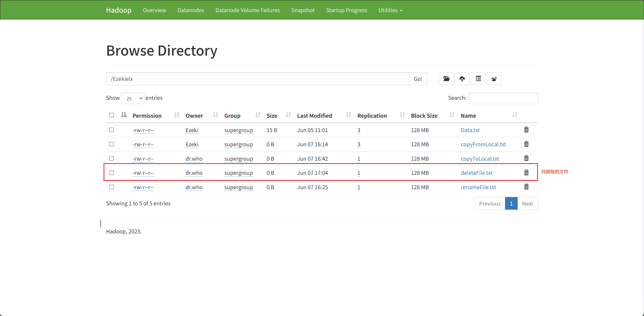Click trash icon for renameFile.txt
644x316 pixels.
tap(526, 187)
